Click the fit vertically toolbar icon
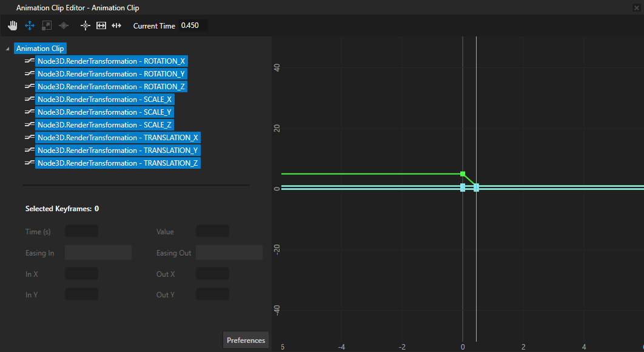This screenshot has width=644, height=352. click(x=116, y=25)
